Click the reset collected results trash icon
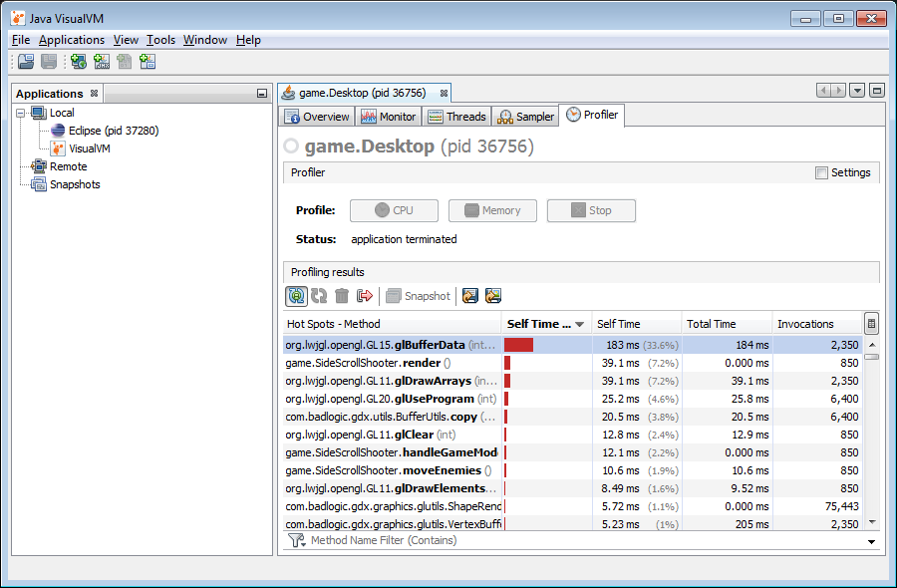Image resolution: width=897 pixels, height=588 pixels. [342, 296]
